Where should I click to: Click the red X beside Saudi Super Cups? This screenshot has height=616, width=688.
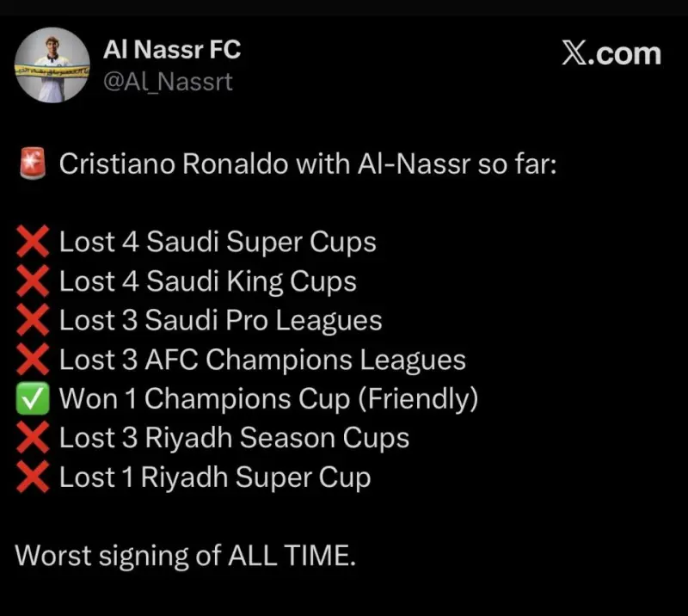coord(32,243)
